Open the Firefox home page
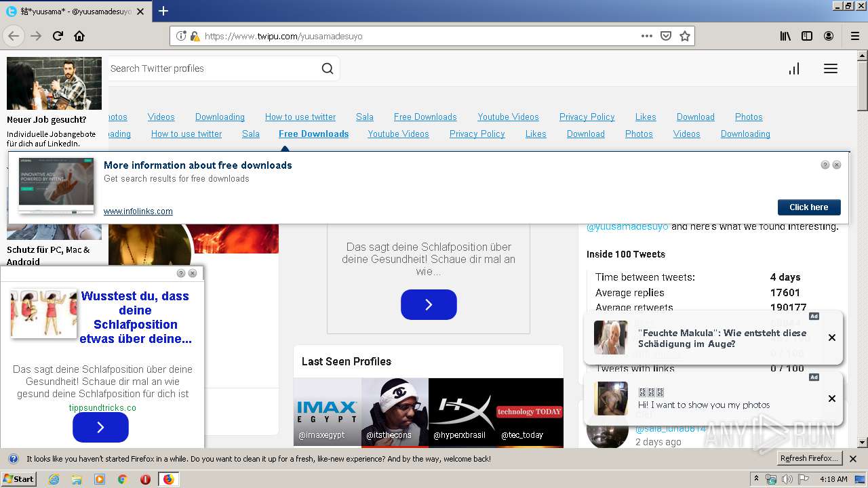The width and height of the screenshot is (868, 488). click(x=79, y=36)
